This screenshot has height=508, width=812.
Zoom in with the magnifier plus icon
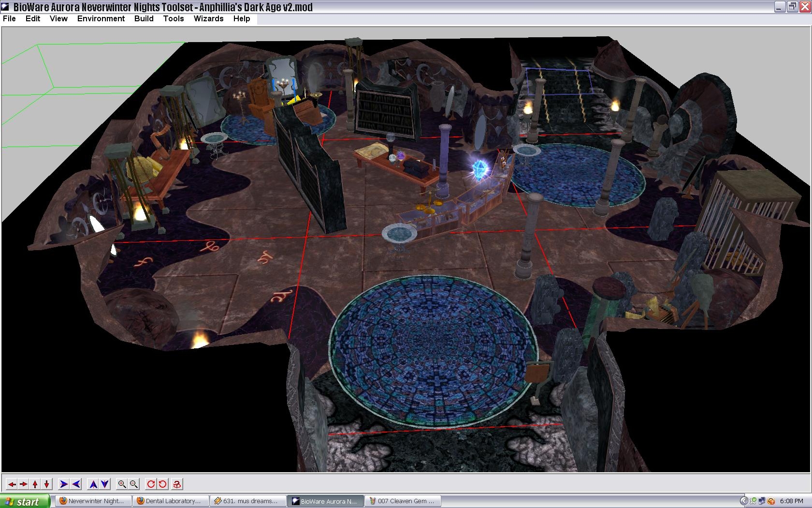click(x=122, y=484)
